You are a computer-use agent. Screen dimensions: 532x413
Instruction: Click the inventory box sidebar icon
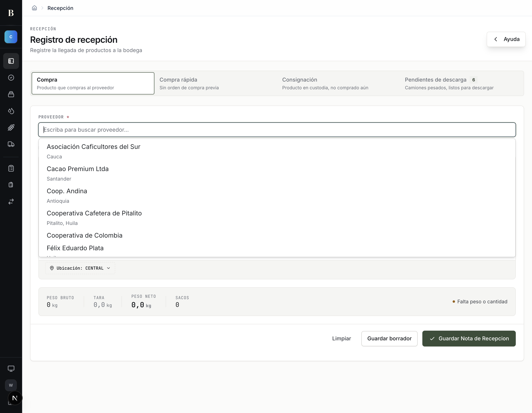click(11, 94)
